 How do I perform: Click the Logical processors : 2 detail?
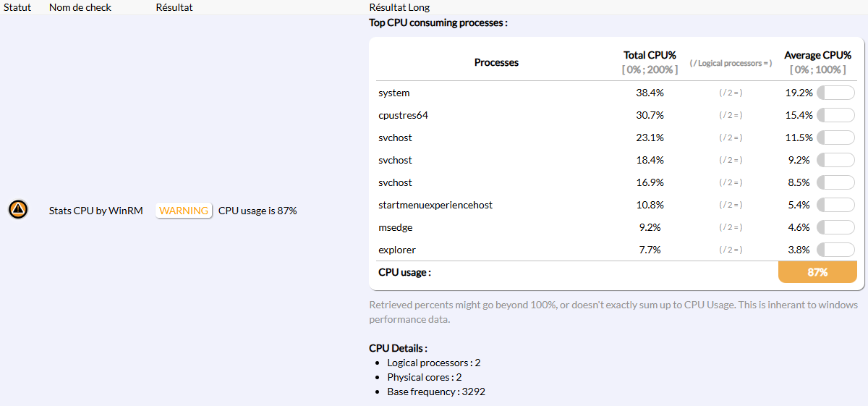(433, 363)
